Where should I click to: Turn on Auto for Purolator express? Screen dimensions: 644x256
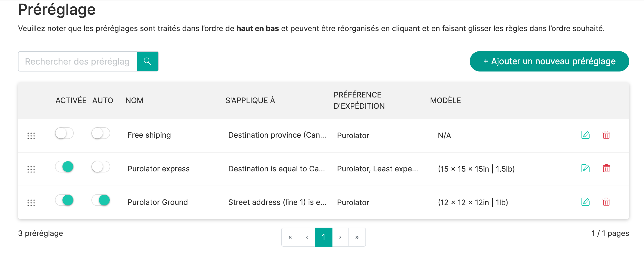[x=101, y=167]
